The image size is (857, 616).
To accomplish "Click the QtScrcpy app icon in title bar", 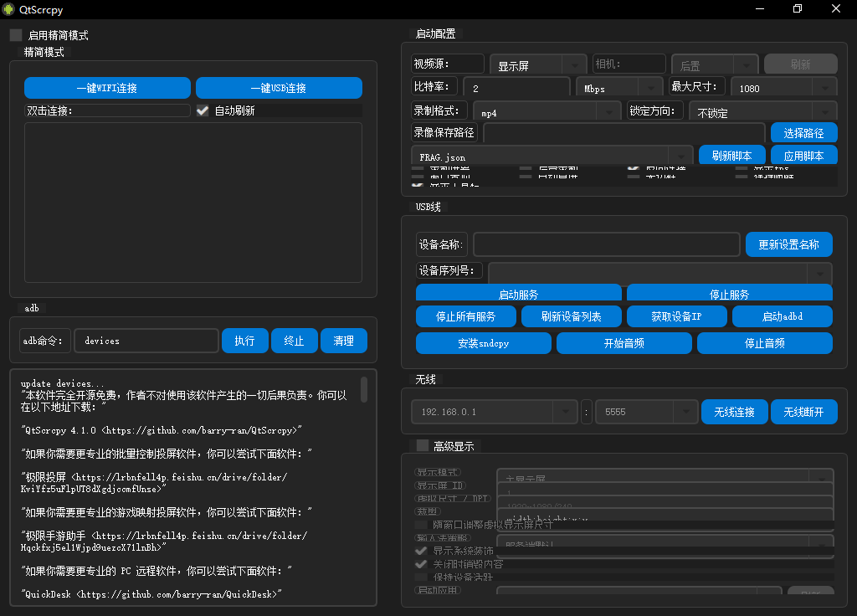I will tap(8, 9).
